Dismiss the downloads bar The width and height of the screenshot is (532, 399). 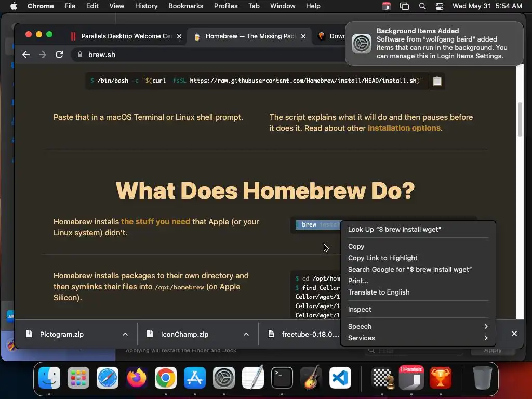[514, 334]
